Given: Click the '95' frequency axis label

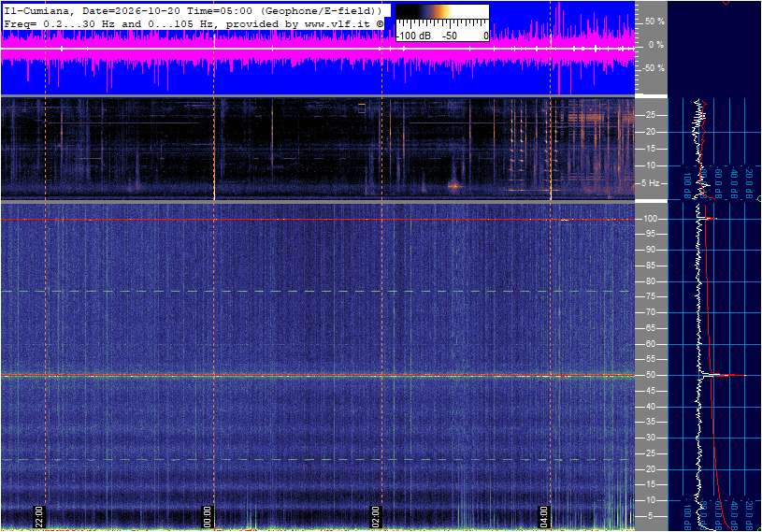Looking at the screenshot, I should point(650,234).
